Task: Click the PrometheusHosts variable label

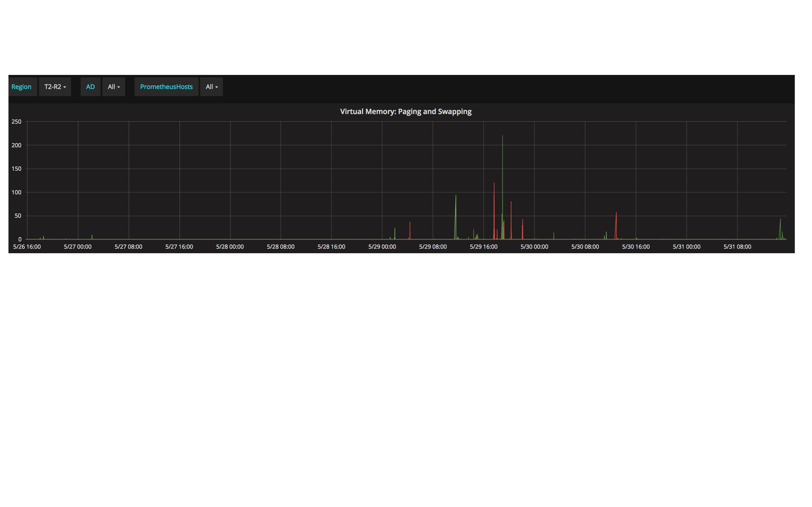Action: tap(166, 87)
